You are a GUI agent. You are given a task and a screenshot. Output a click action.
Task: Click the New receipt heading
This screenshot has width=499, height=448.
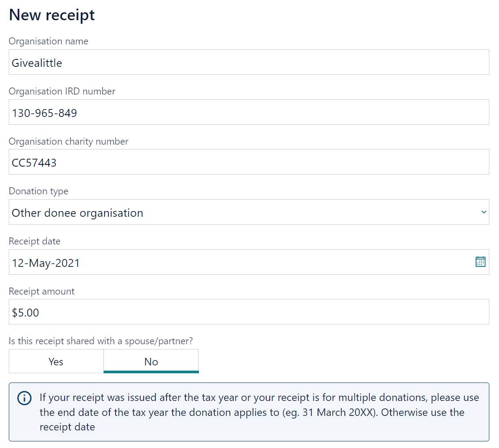point(52,15)
